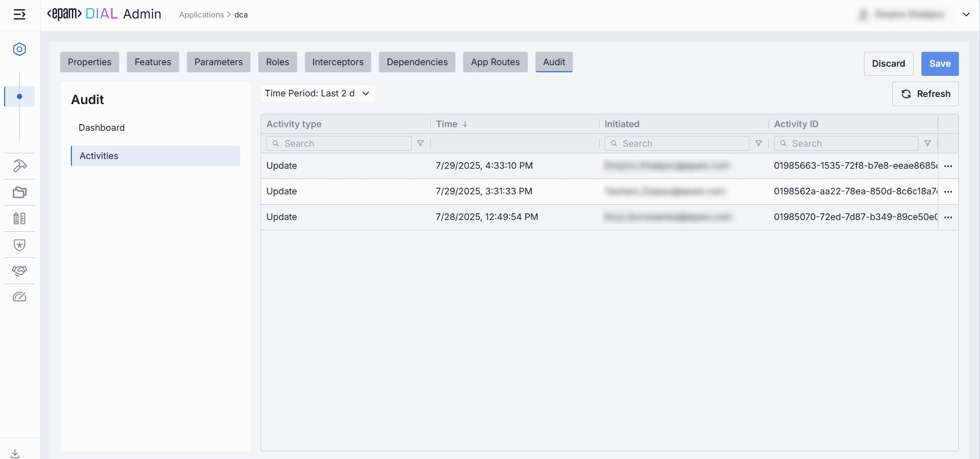
Task: Open the handshake icon in sidebar
Action: click(x=20, y=271)
